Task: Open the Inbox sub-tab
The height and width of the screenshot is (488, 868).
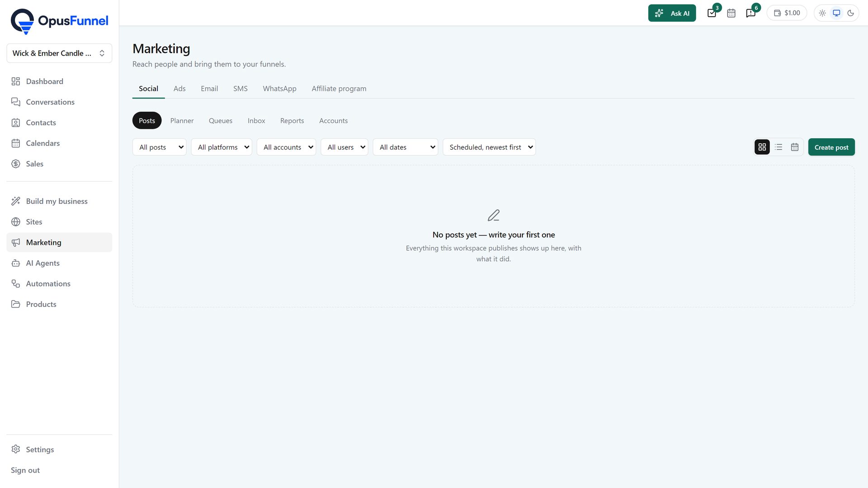Action: pos(256,121)
